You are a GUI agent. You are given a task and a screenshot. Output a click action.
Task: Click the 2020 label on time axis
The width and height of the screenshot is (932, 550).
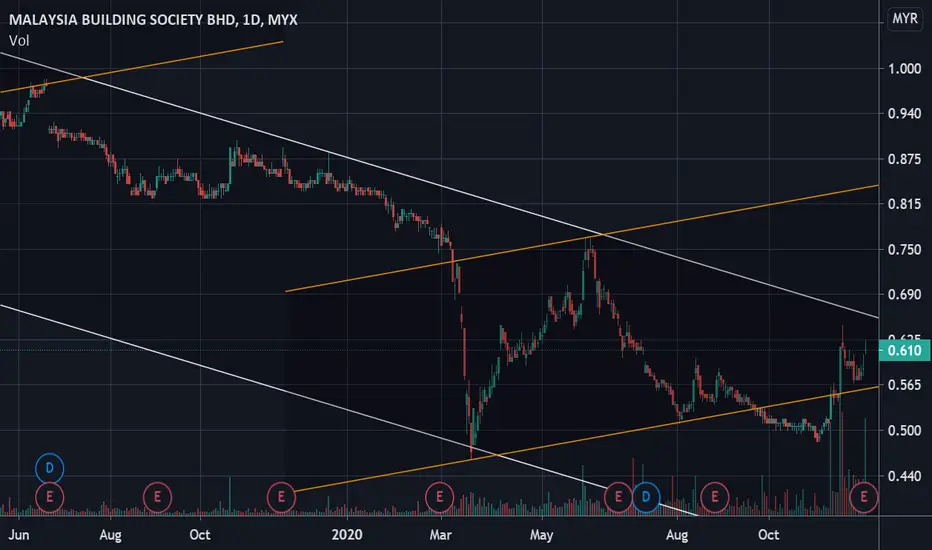347,535
